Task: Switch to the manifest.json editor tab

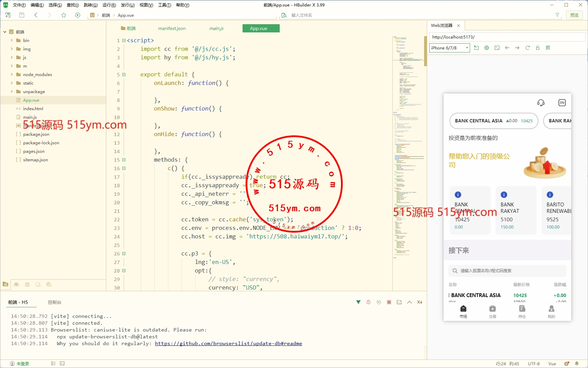Action: point(172,28)
